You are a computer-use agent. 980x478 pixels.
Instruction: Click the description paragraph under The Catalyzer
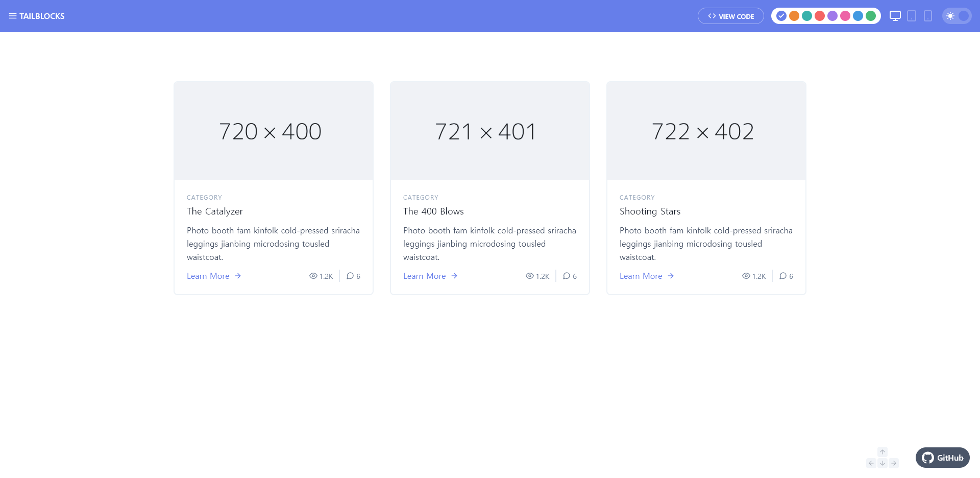coord(274,244)
